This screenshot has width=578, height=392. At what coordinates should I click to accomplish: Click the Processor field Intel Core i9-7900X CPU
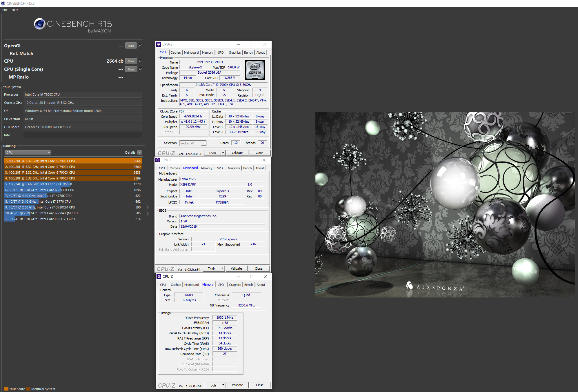[83, 95]
